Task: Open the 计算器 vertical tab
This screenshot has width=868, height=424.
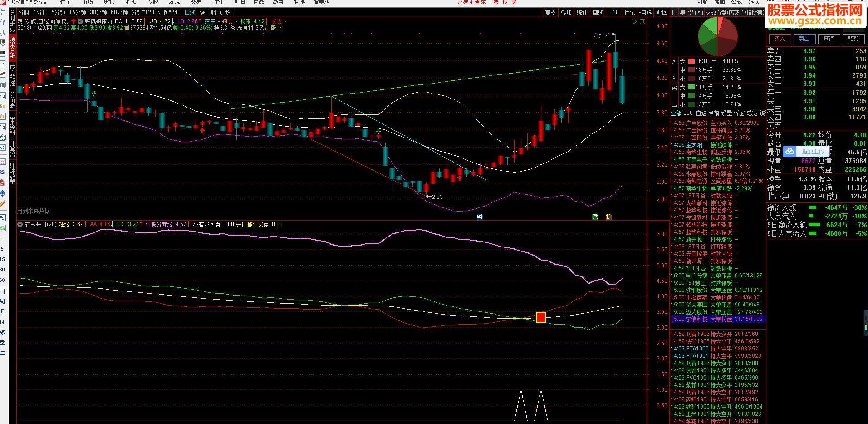Action: (x=13, y=149)
